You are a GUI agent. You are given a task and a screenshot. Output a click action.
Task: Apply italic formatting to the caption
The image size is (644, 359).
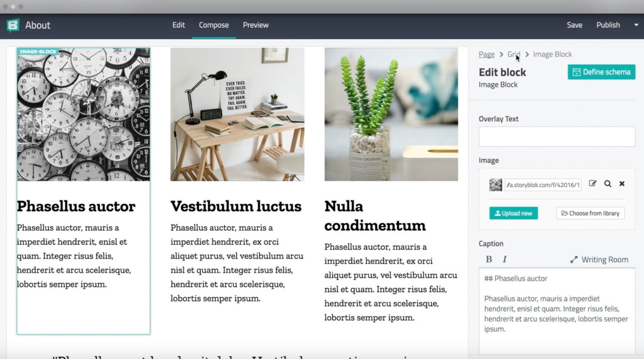pos(504,259)
